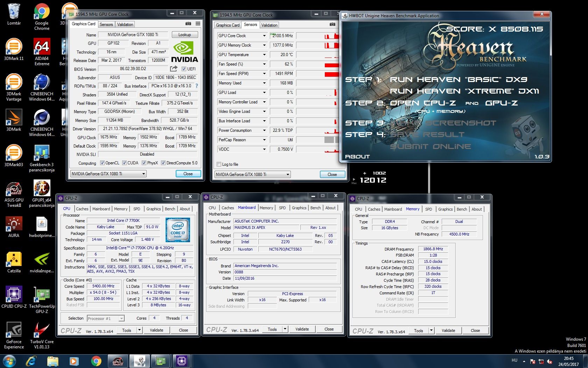The image size is (588, 368).
Task: Click the BIOS version share/export icon
Action: pyautogui.click(x=174, y=69)
